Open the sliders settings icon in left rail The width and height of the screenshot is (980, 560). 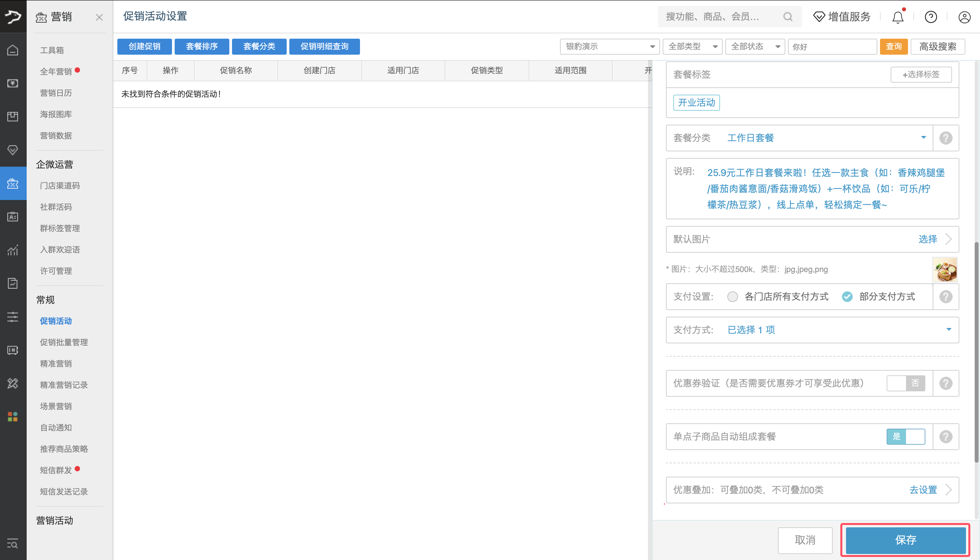13,317
